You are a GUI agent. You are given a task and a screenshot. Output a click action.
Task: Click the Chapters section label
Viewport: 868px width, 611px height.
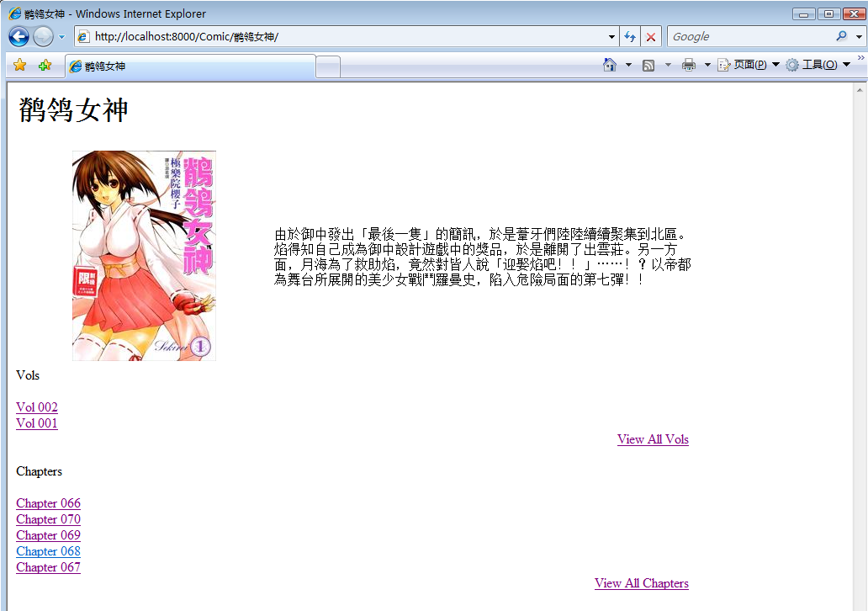(x=39, y=471)
